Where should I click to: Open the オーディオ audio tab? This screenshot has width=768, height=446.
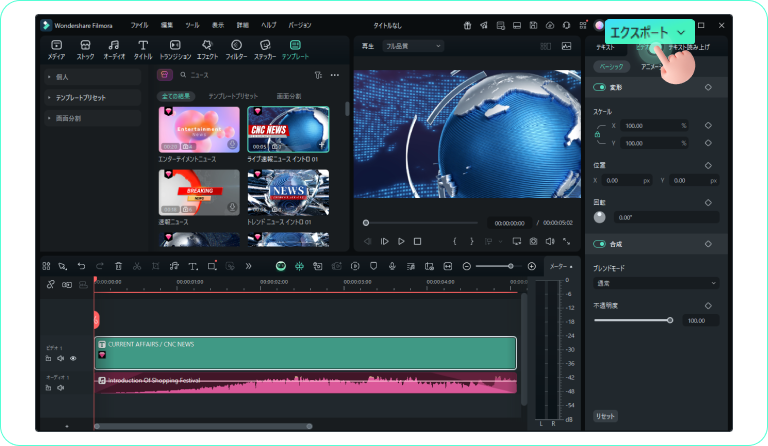[x=114, y=50]
